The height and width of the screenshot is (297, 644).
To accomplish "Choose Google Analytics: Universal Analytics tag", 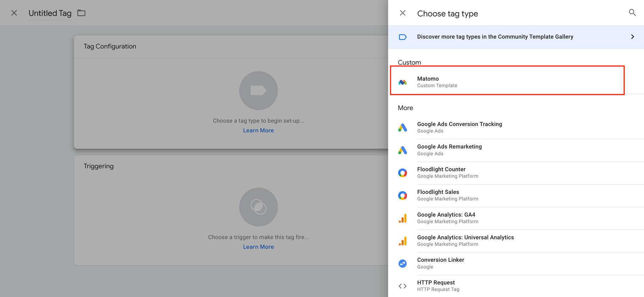I will pos(516,240).
